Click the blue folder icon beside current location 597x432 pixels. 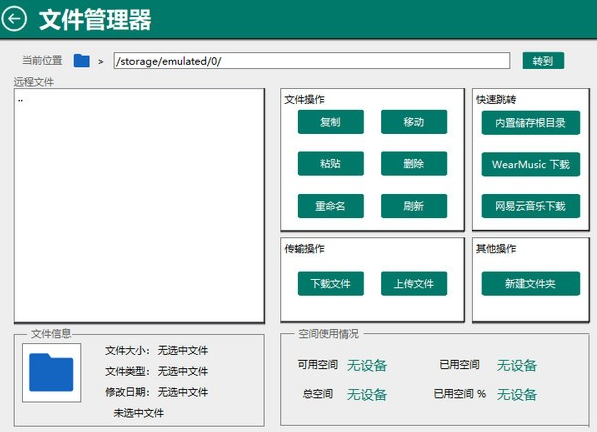81,61
